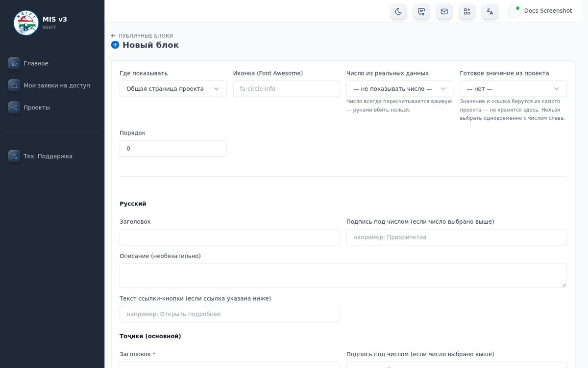Click into the Порядок number field
The height and width of the screenshot is (368, 588).
[173, 148]
